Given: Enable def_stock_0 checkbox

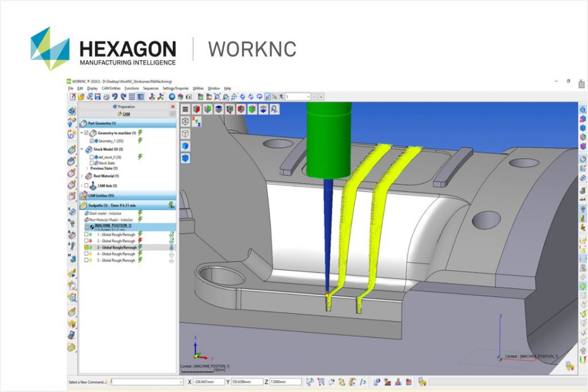Looking at the screenshot, I should [92, 157].
